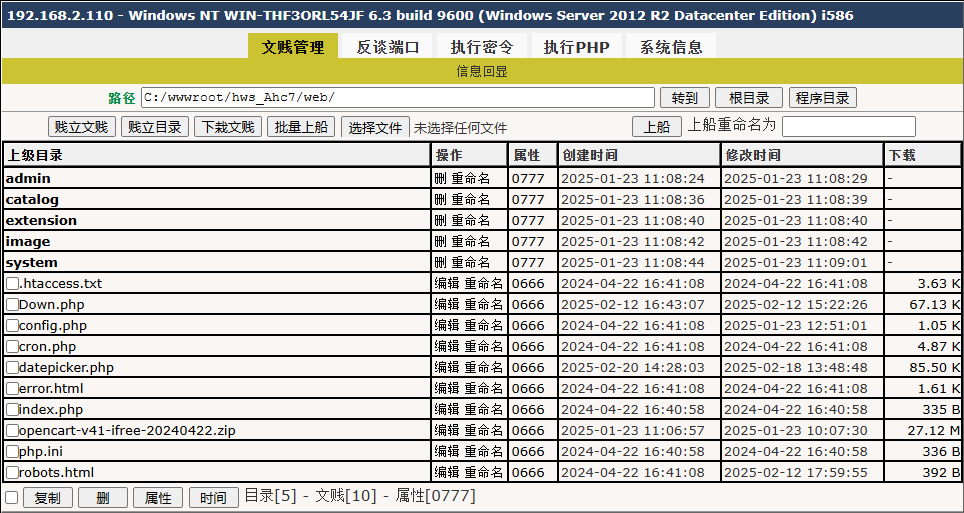The width and height of the screenshot is (964, 513).
Task: Check the Down.php checkbox
Action: (12, 304)
